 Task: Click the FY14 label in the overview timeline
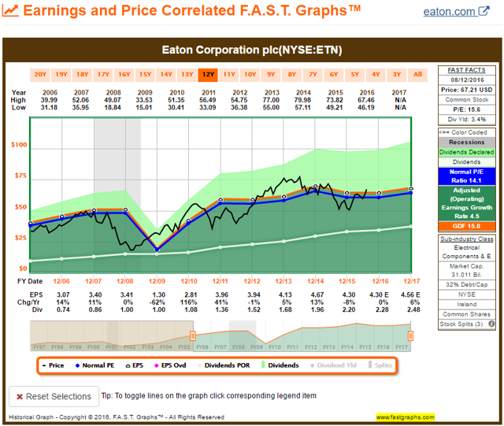pos(347,347)
